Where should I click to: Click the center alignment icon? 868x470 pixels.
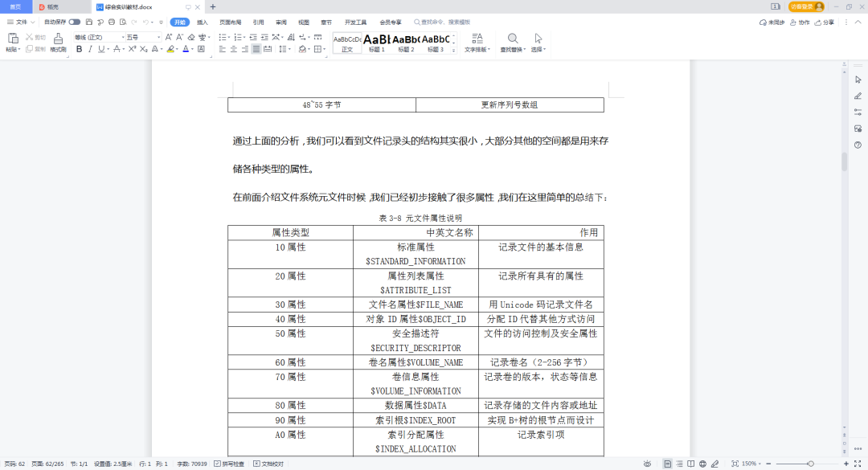(x=234, y=49)
